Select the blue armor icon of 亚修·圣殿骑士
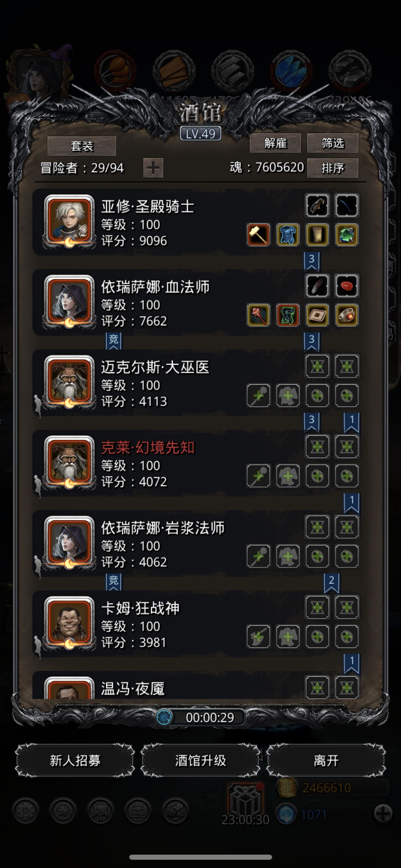 pos(288,235)
